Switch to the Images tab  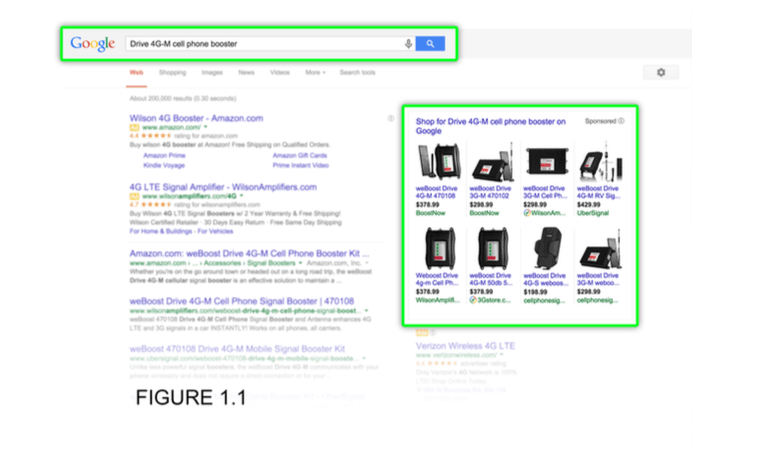point(212,73)
